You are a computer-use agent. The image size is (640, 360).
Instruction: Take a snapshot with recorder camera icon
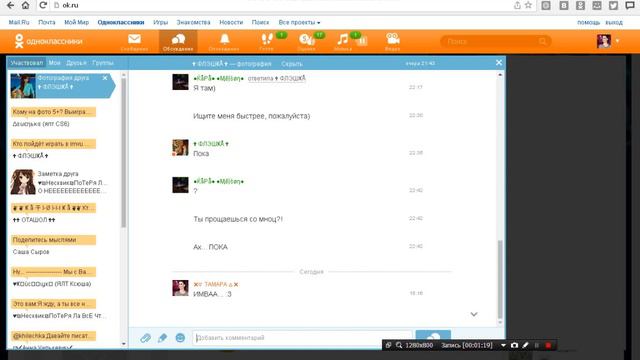coord(514,345)
